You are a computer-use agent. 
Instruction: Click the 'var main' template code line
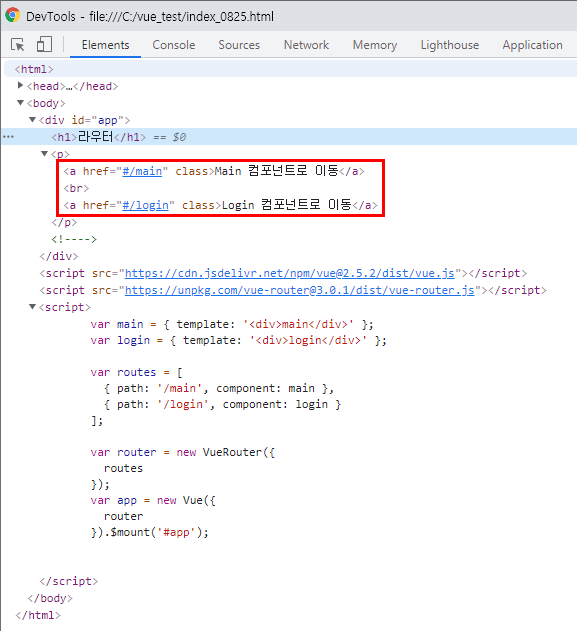tap(232, 324)
